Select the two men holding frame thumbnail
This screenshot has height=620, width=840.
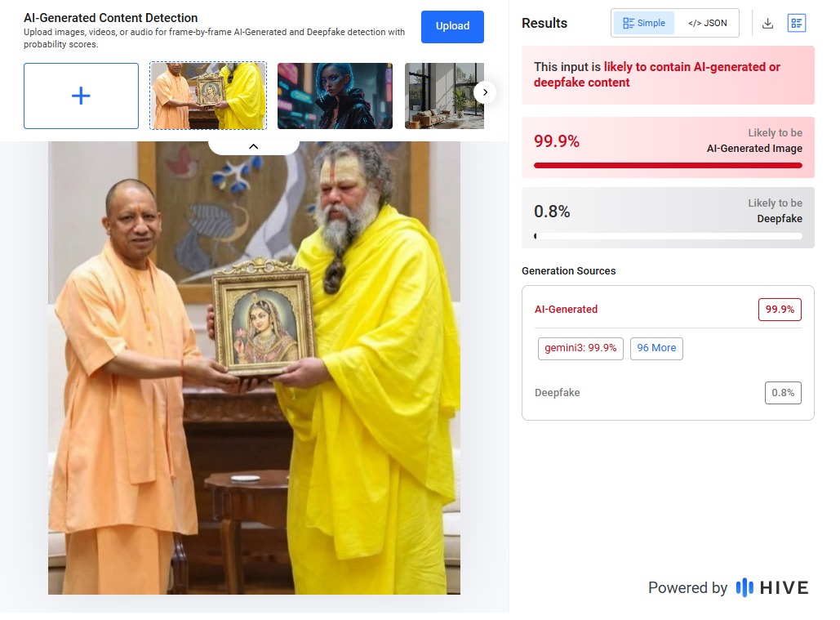[x=208, y=96]
